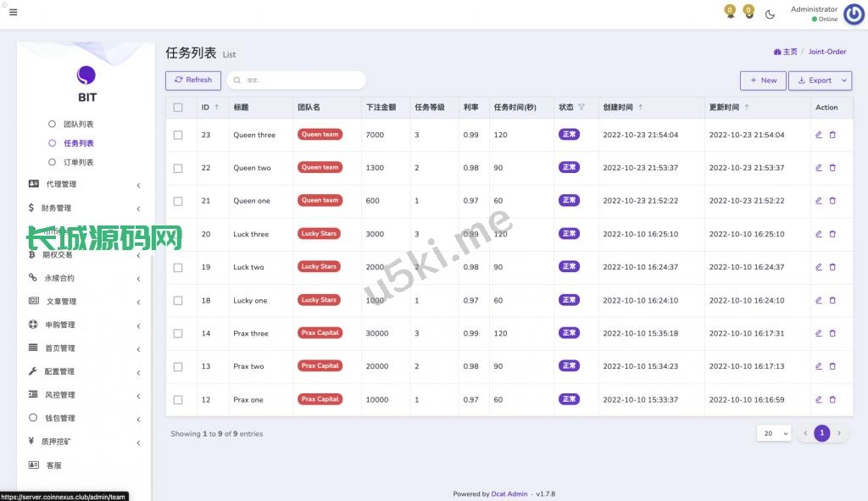The image size is (868, 501).
Task: Select checkbox for Queen two row
Action: tap(178, 168)
